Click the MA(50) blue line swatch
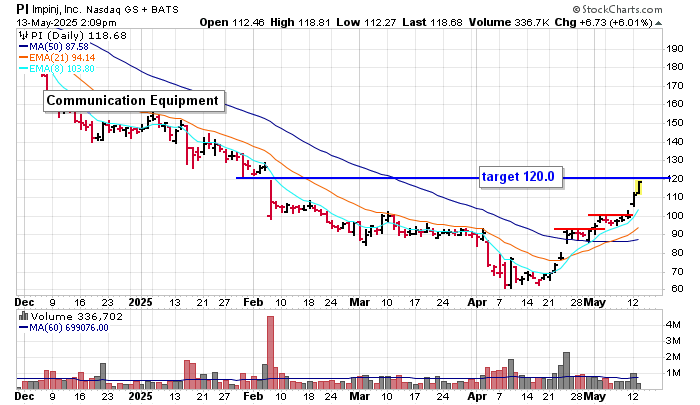Image resolution: width=700 pixels, height=405 pixels. tap(24, 47)
